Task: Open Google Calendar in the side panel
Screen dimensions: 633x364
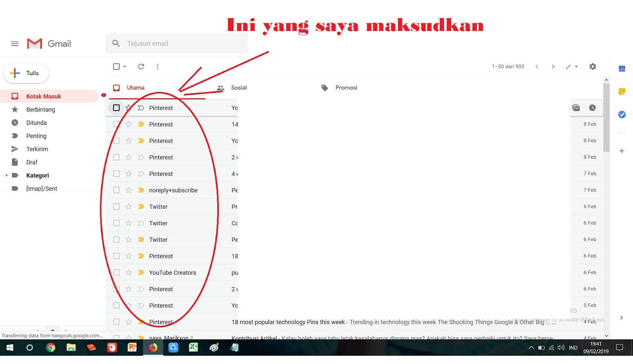Action: point(622,68)
